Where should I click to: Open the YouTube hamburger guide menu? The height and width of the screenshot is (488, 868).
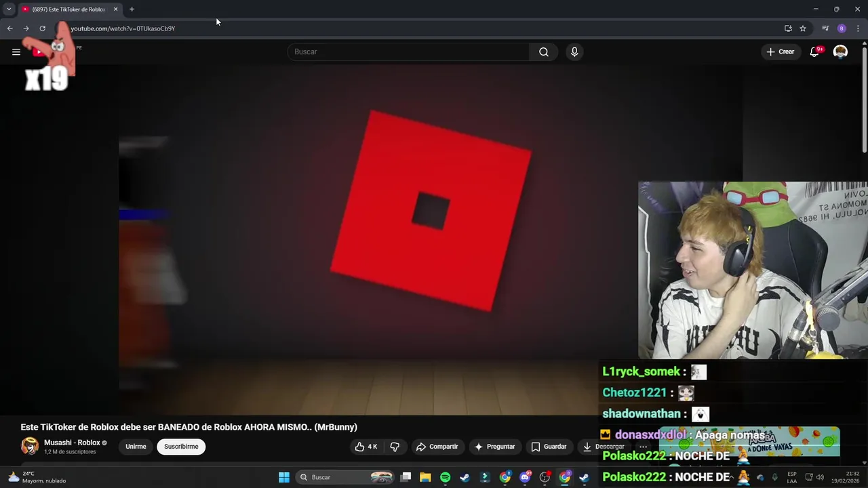[16, 52]
